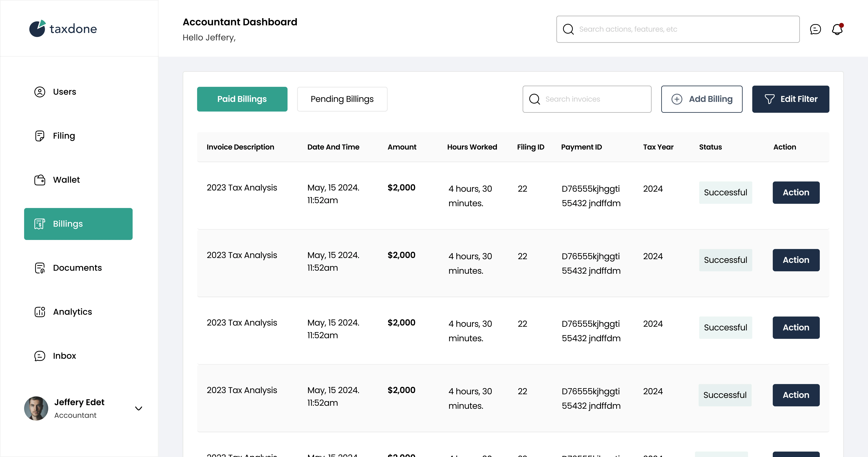
Task: Expand the Jeffery Edet profile chevron
Action: (x=138, y=408)
